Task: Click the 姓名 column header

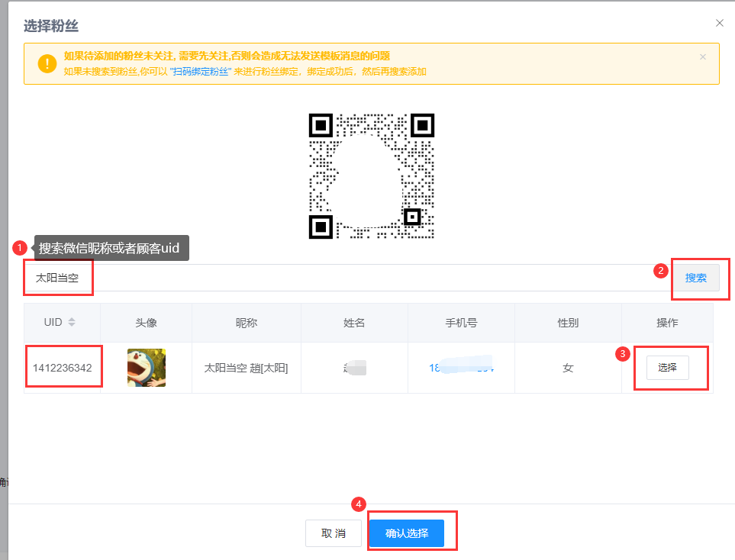Action: point(354,323)
